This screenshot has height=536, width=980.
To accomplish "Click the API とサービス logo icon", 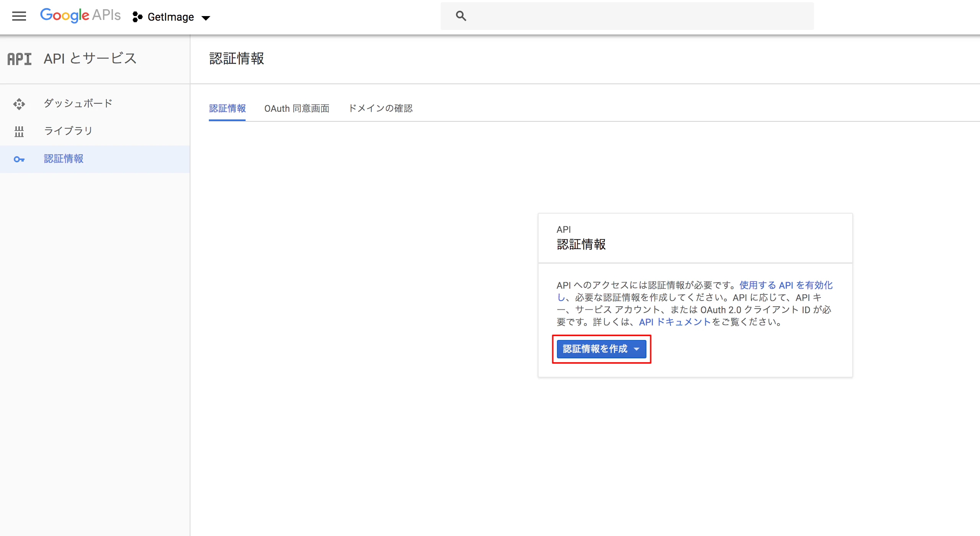I will pos(20,59).
